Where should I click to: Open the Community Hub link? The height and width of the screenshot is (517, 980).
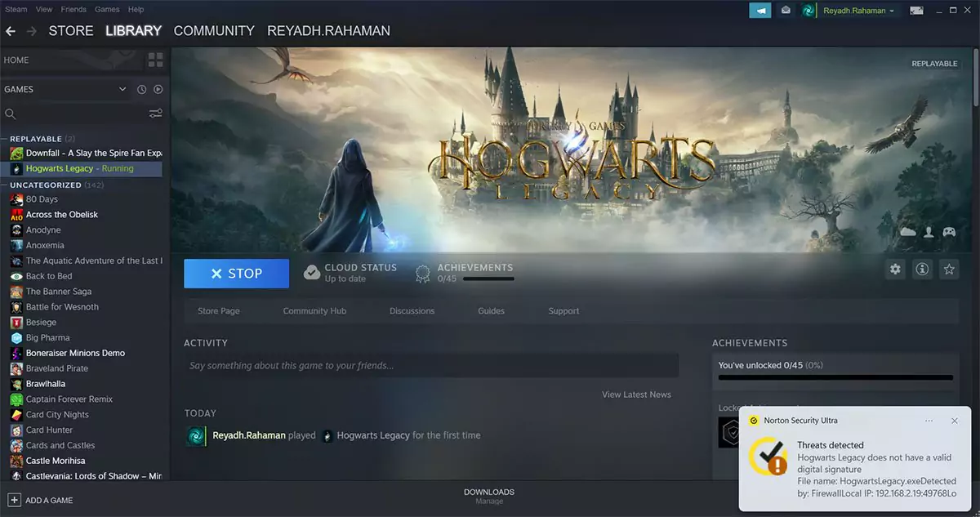[x=315, y=311]
